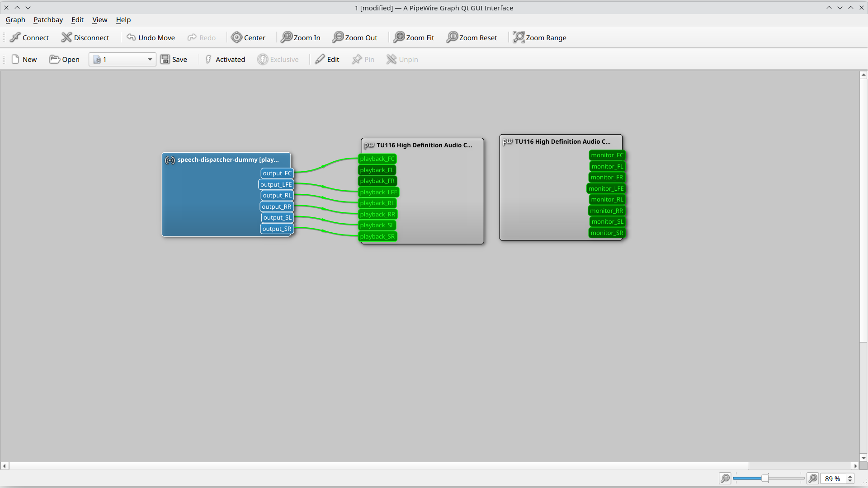Toggle the Activated patchbay button
Viewport: 868px width, 488px height.
pyautogui.click(x=225, y=59)
